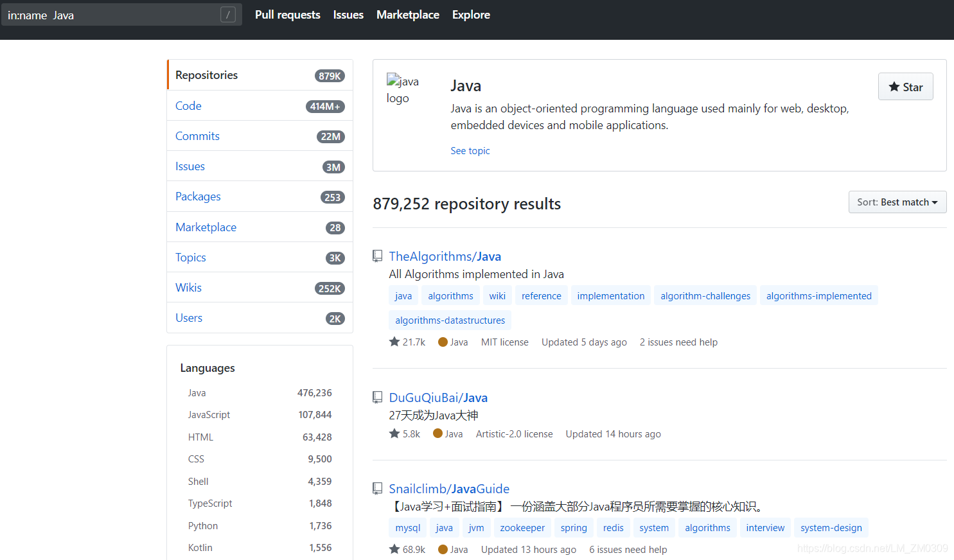
Task: Click the 'spring' topic tag
Action: click(x=574, y=527)
